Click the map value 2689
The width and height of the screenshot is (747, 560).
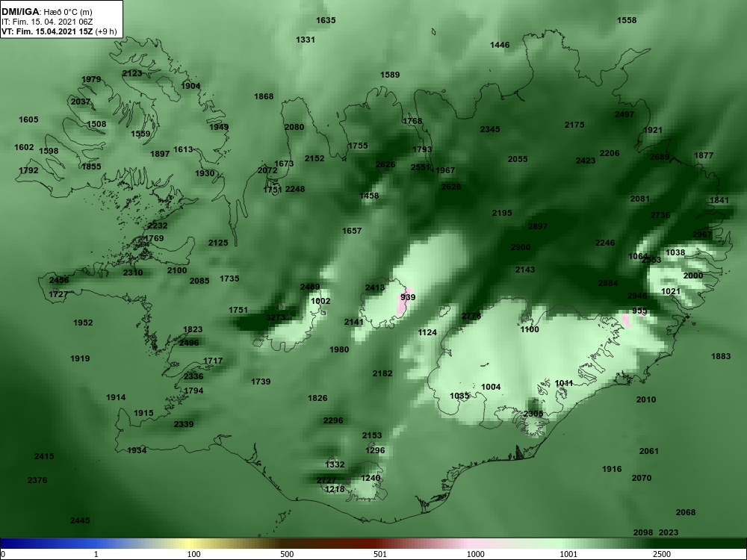pos(660,157)
